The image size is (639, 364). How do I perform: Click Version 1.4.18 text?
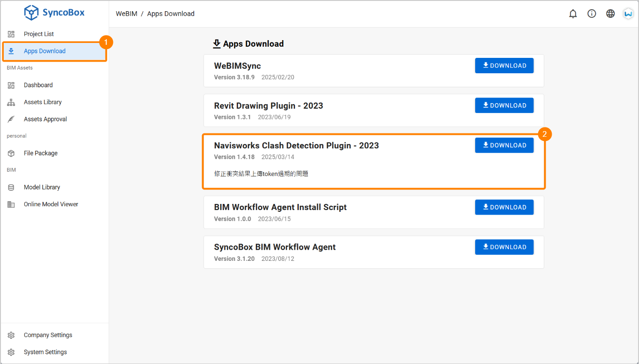pyautogui.click(x=234, y=157)
